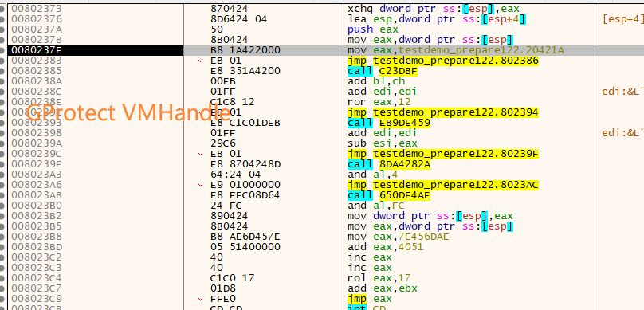Click red jump arrow at row 00802383
The height and width of the screenshot is (310, 644).
[200, 61]
